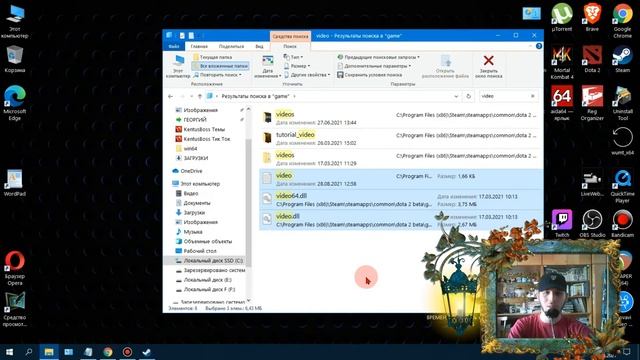Switch to the Поделиться tab
The height and width of the screenshot is (360, 640).
231,46
